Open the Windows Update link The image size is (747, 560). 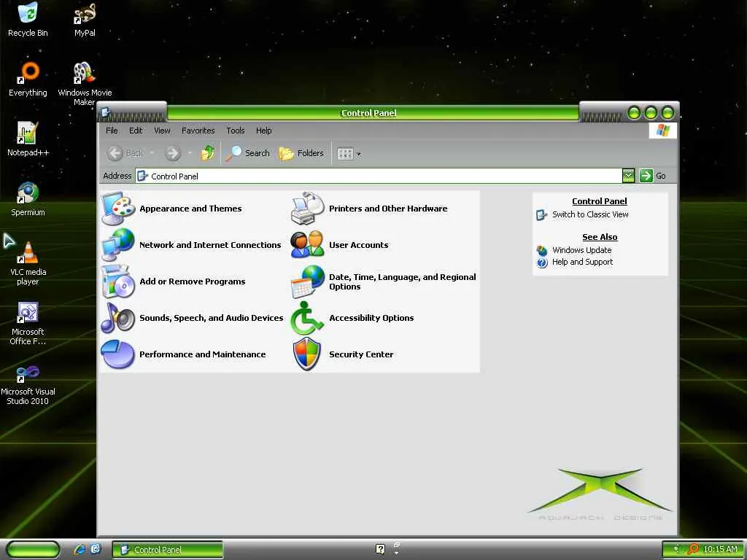[x=581, y=250]
